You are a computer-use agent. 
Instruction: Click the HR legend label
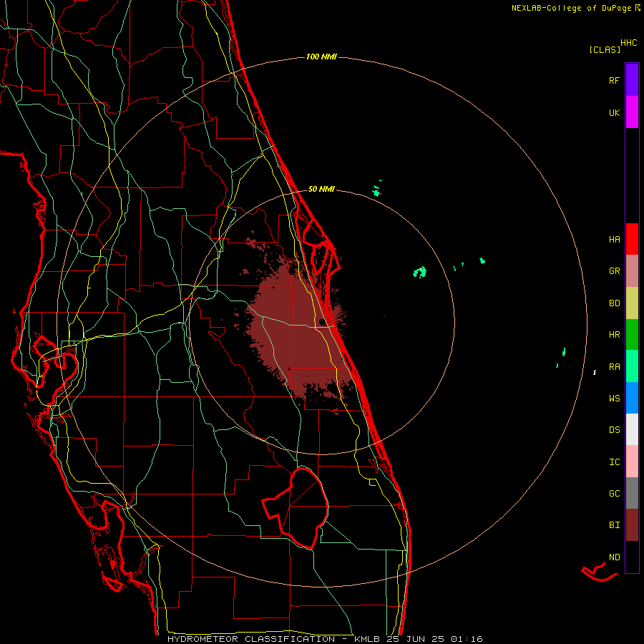(x=614, y=335)
